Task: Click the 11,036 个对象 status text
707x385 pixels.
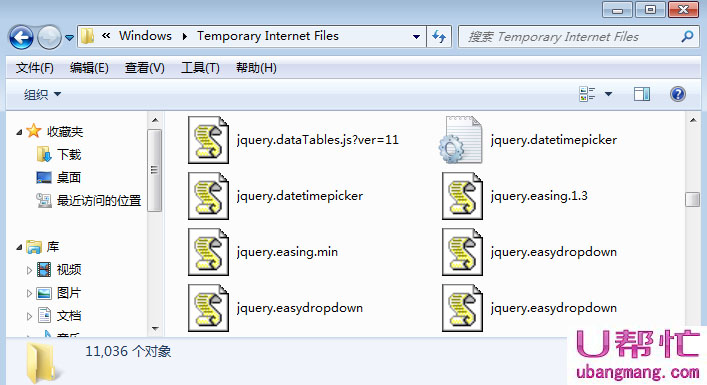Action: pyautogui.click(x=128, y=351)
